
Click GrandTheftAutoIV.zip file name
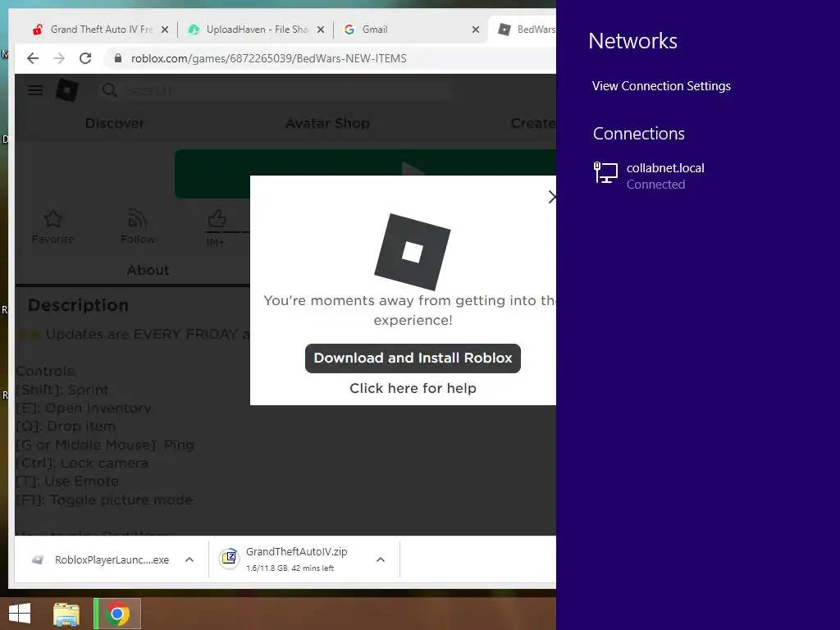click(296, 551)
